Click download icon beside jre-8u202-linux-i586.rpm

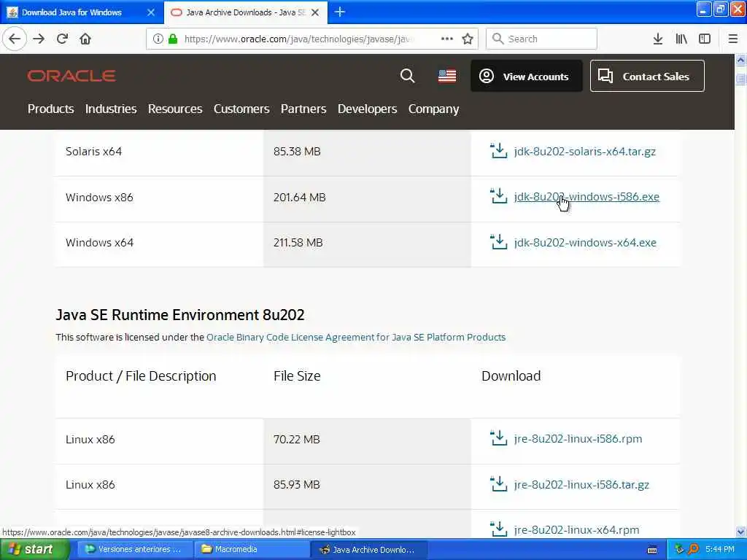coord(499,437)
